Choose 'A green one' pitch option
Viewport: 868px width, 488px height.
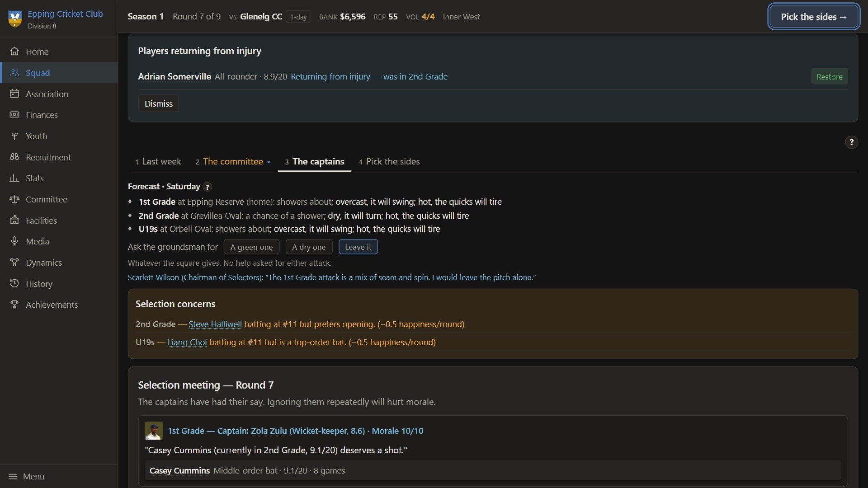point(251,247)
